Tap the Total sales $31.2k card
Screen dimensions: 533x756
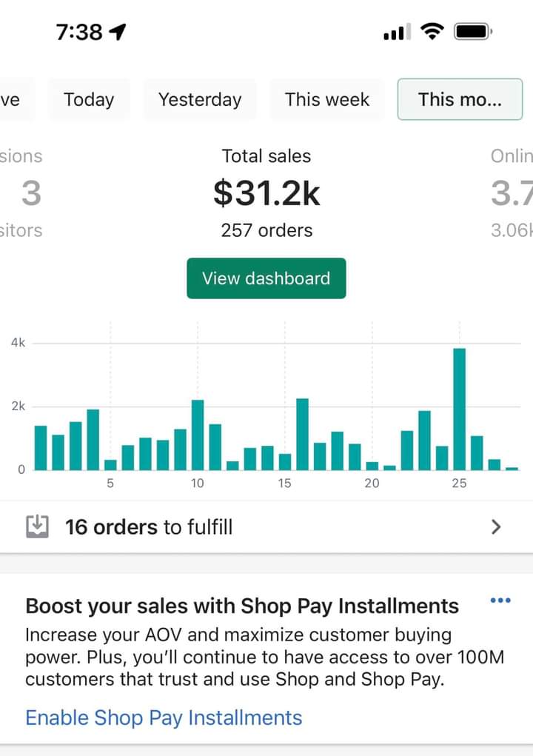(x=266, y=193)
